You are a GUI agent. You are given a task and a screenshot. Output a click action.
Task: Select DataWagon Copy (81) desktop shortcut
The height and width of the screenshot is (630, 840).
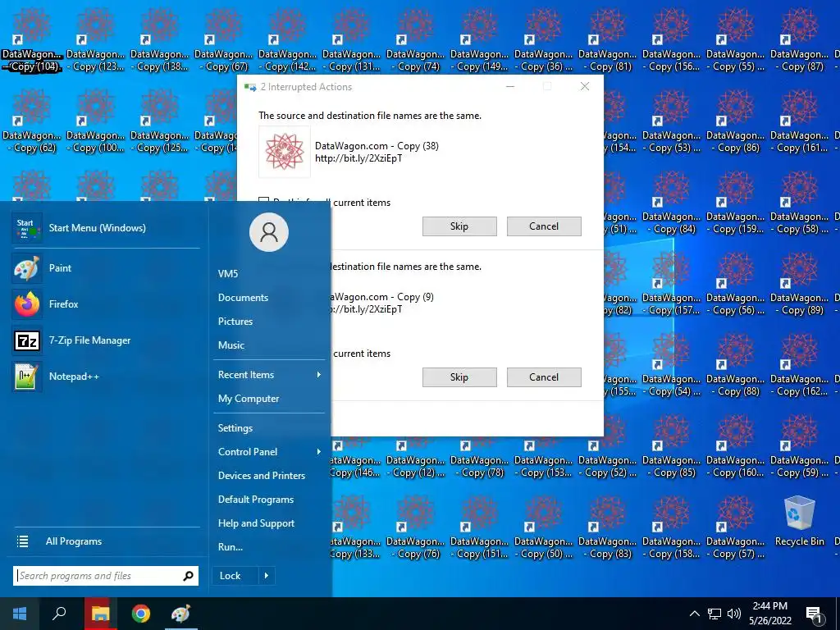tap(608, 38)
